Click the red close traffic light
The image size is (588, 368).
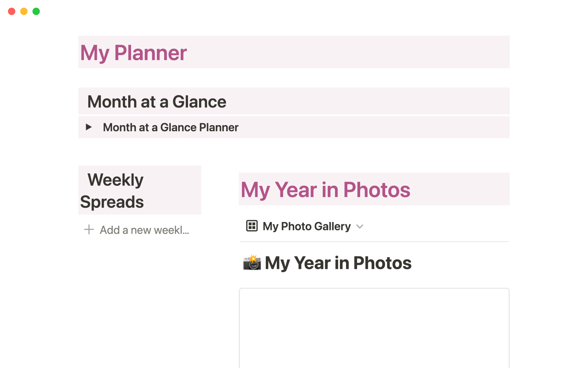tap(12, 11)
